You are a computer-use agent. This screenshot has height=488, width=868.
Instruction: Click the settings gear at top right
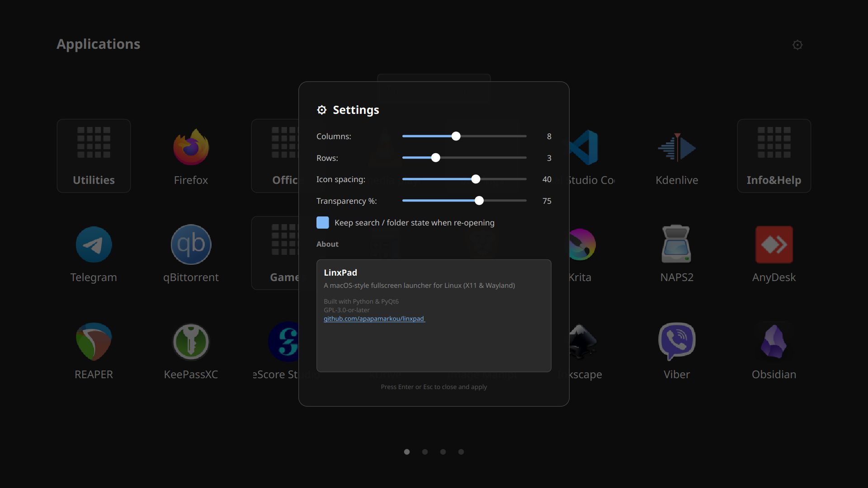[x=797, y=45]
